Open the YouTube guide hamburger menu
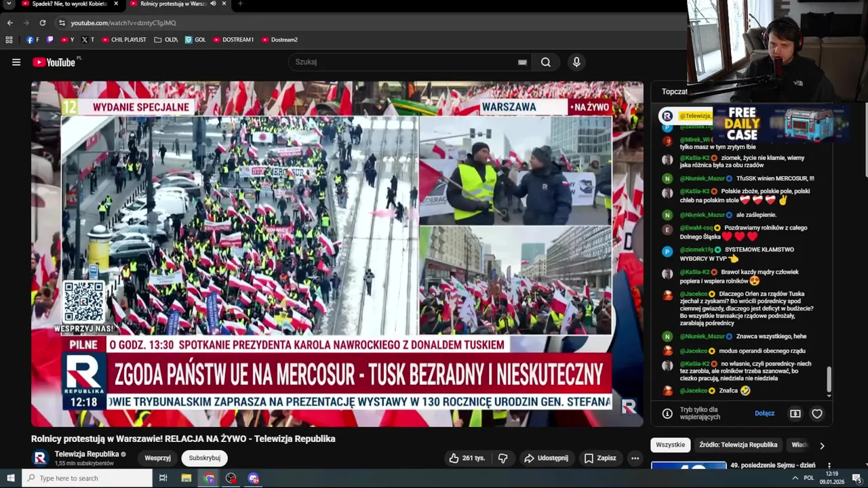The width and height of the screenshot is (868, 488). pos(16,62)
